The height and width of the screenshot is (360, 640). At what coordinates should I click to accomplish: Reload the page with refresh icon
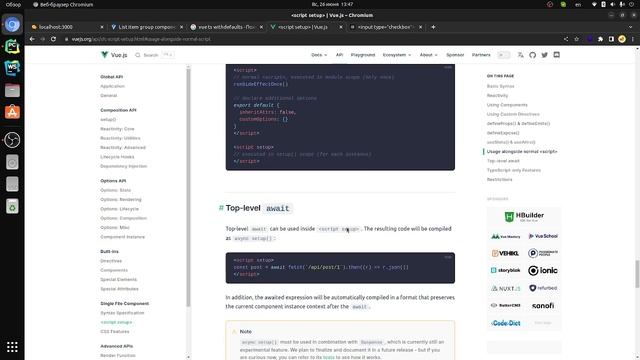53,39
